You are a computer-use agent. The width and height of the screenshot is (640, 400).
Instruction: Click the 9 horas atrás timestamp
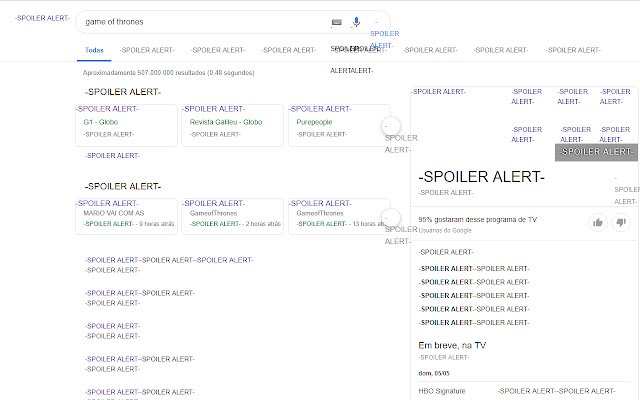tap(156, 224)
